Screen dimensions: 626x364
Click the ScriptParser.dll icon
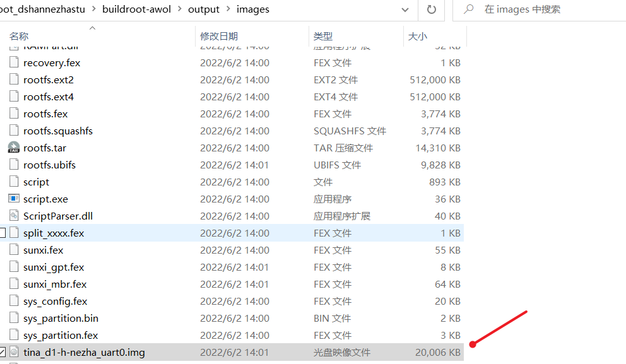coord(14,216)
